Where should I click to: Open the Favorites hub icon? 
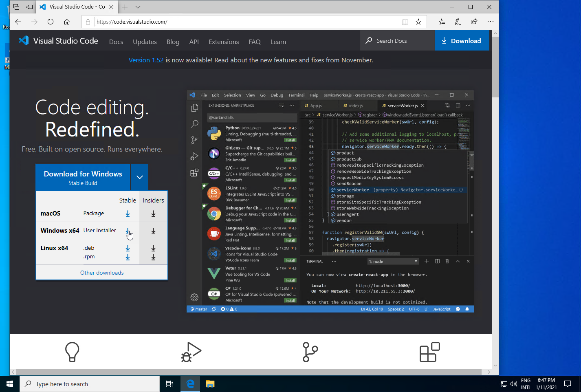tap(442, 22)
